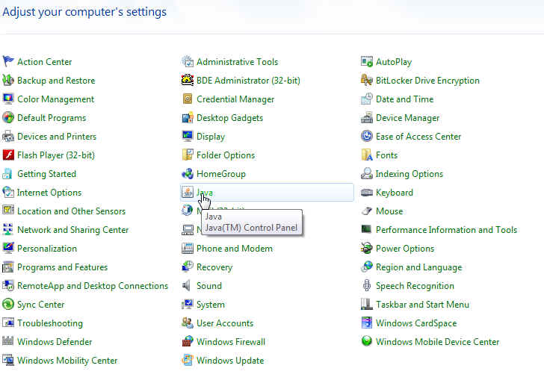544x392 pixels.
Task: Click the Action Center flag icon
Action: point(8,62)
